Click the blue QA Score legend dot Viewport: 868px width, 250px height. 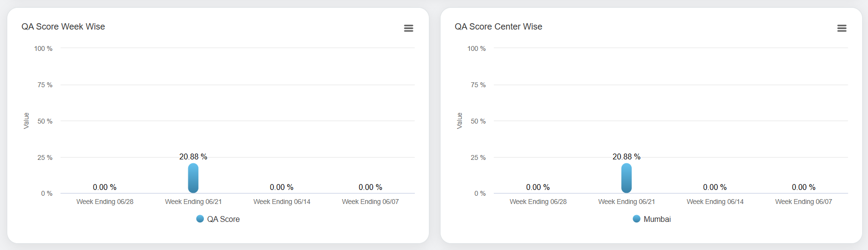[x=200, y=219]
